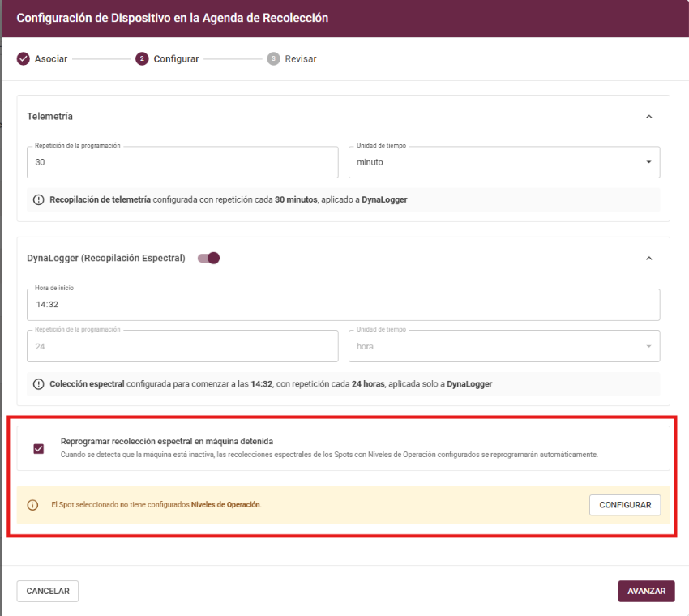Click the CANCELAR button
The width and height of the screenshot is (689, 616).
(x=48, y=592)
